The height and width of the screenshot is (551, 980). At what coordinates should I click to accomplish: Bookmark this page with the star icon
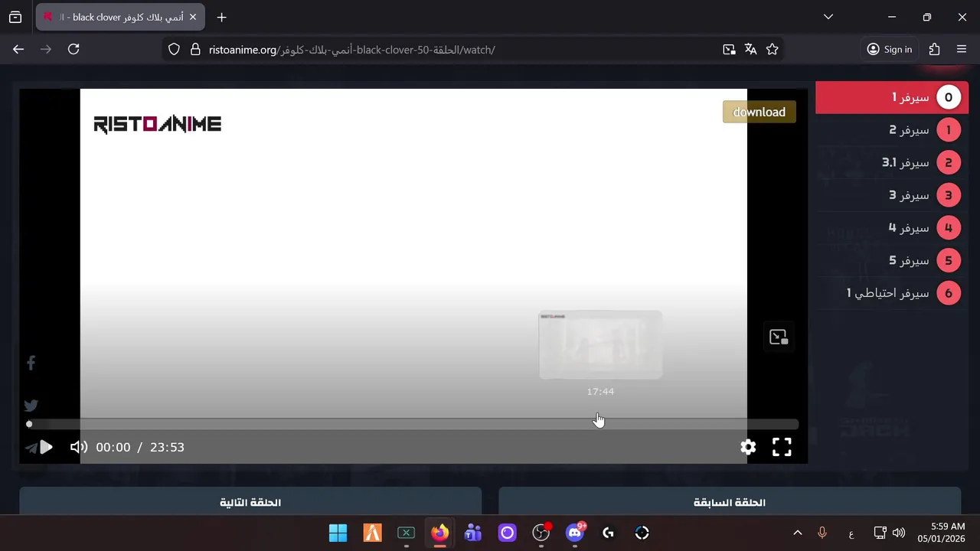click(772, 49)
